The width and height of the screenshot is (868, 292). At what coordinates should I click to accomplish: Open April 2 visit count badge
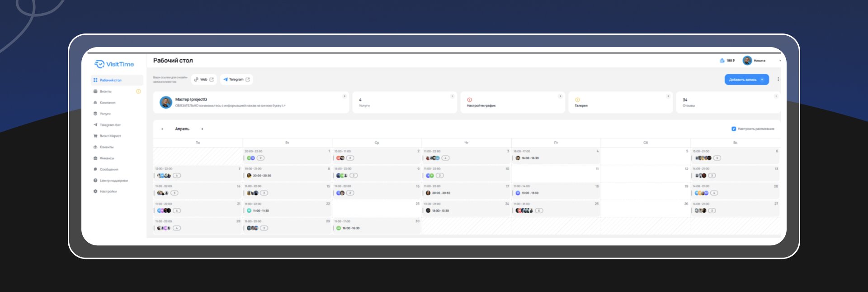(350, 158)
